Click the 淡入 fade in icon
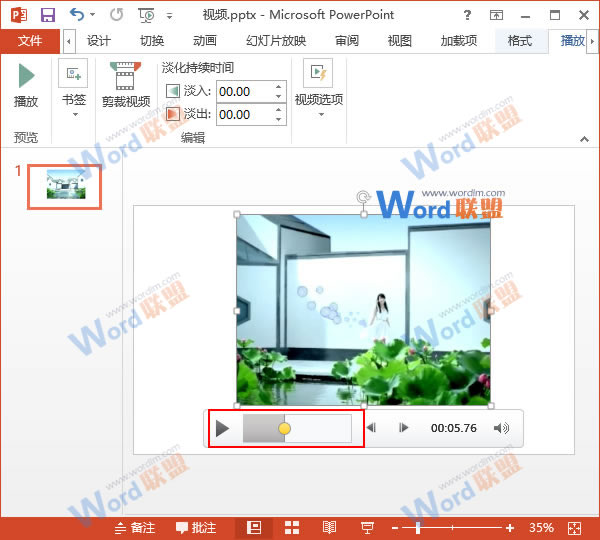Image resolution: width=600 pixels, height=540 pixels. [x=173, y=91]
